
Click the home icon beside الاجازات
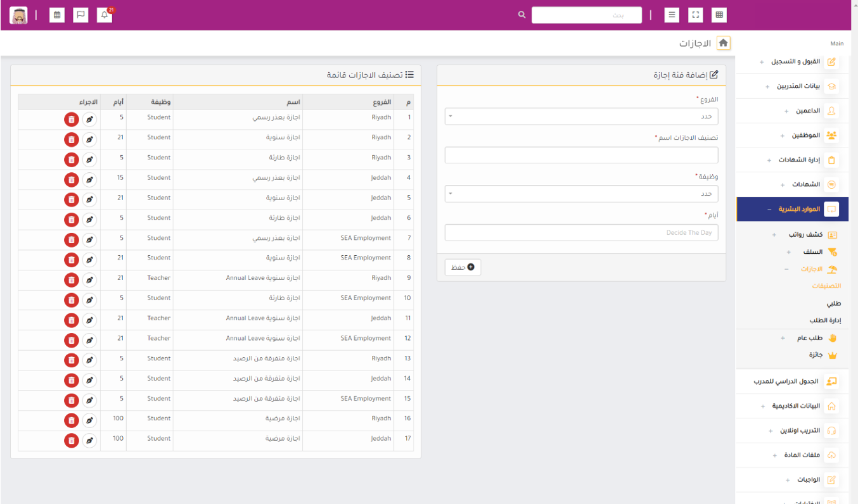point(723,43)
